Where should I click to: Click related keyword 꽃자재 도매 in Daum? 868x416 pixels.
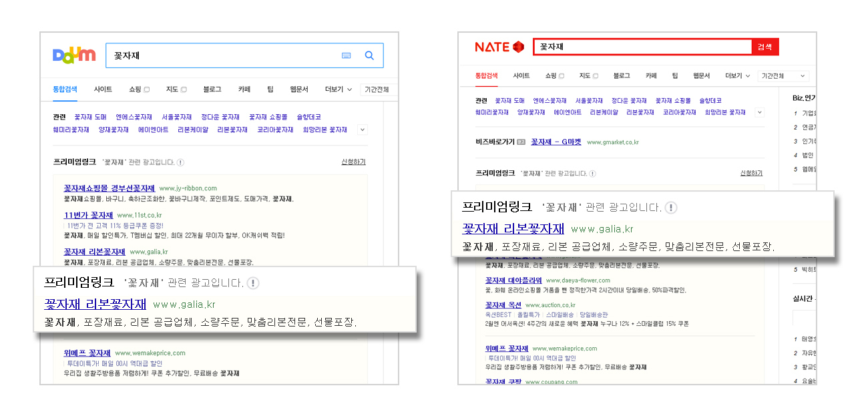pyautogui.click(x=90, y=117)
